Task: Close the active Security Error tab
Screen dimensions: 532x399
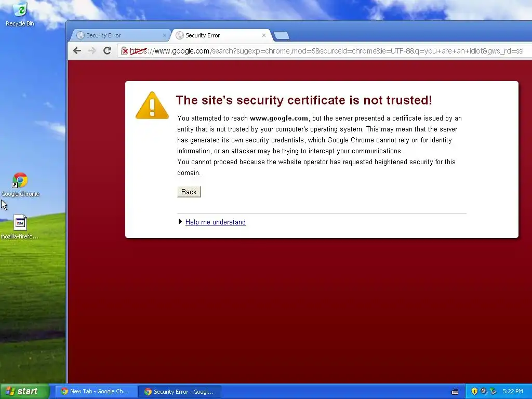Action: point(264,35)
